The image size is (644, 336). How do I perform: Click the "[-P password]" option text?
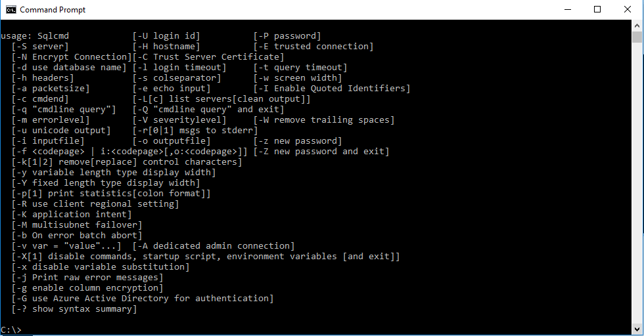[287, 36]
